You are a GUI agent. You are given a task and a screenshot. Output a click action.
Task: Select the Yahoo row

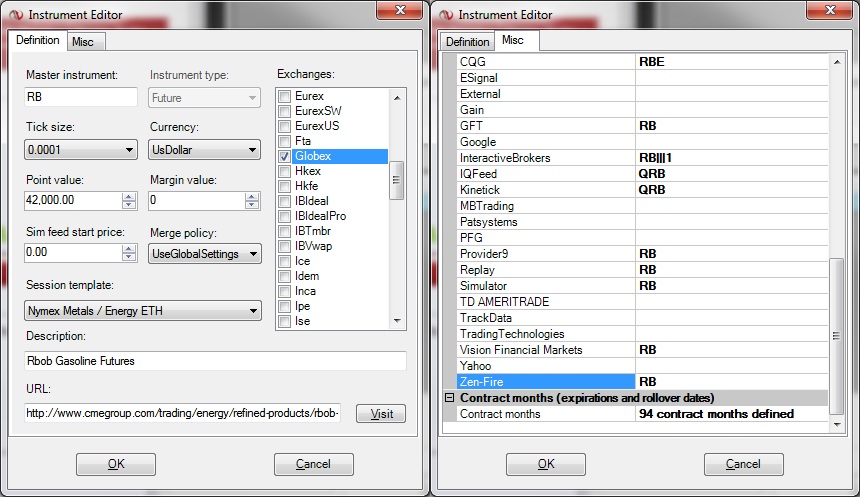642,366
